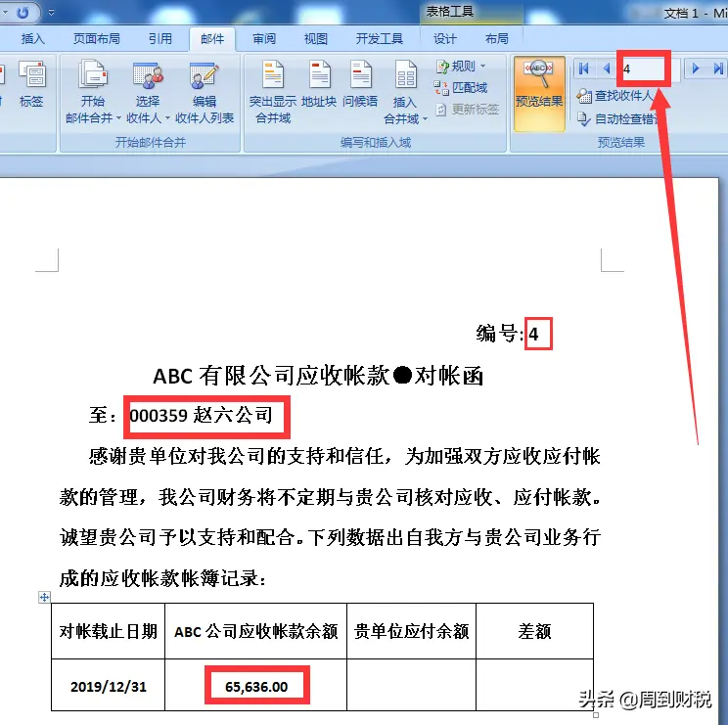The image size is (728, 725).
Task: Insert a Greeting Line field
Action: 360,82
